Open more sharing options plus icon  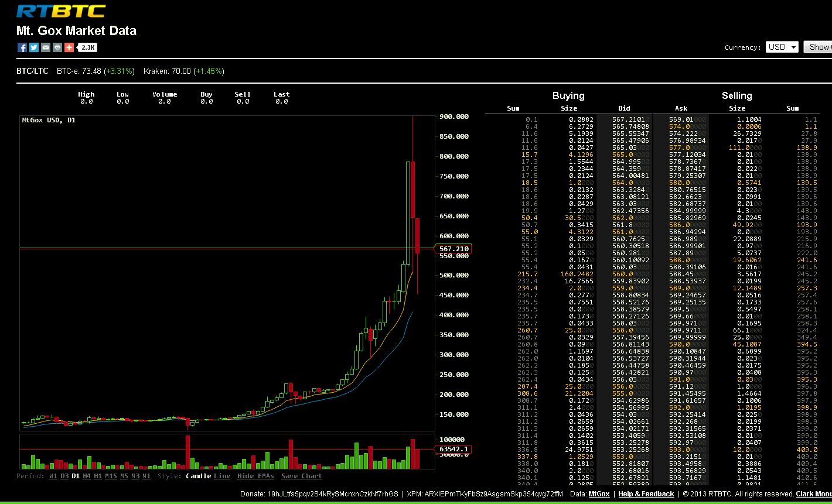click(x=69, y=47)
